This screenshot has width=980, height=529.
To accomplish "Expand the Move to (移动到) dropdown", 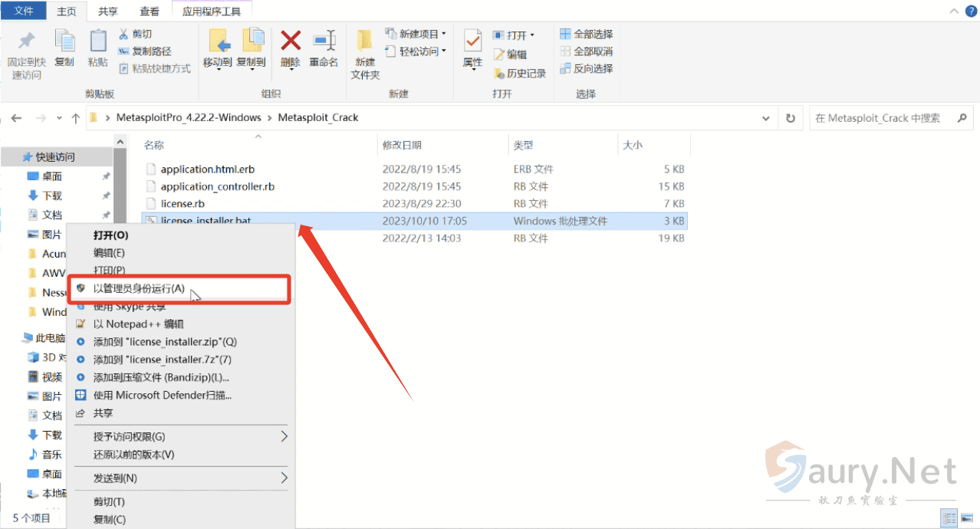I will coord(218,69).
